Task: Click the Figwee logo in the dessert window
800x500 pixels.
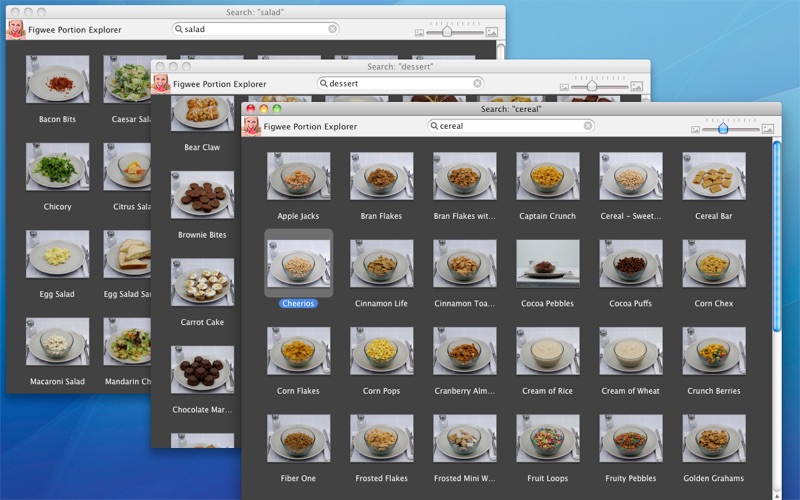Action: 161,84
